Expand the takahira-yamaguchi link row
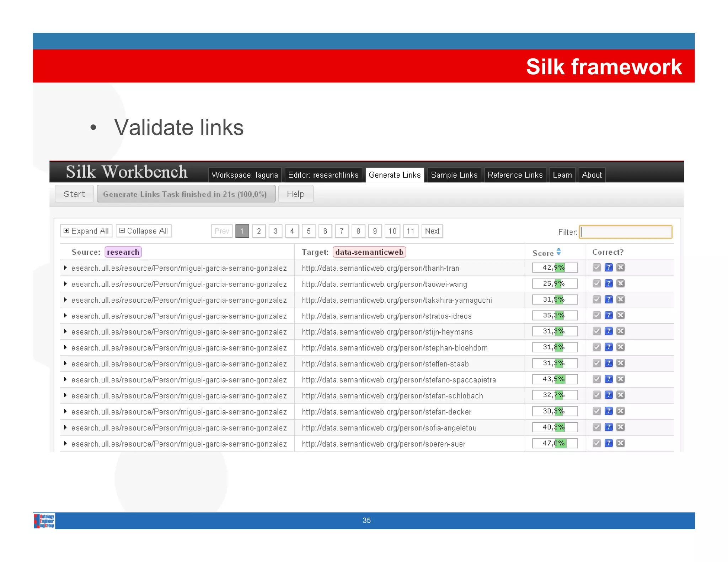 [65, 300]
